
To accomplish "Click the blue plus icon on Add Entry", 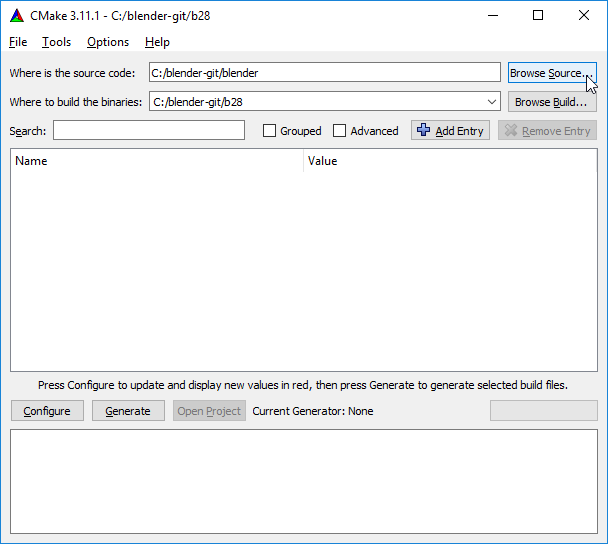I will tap(423, 130).
